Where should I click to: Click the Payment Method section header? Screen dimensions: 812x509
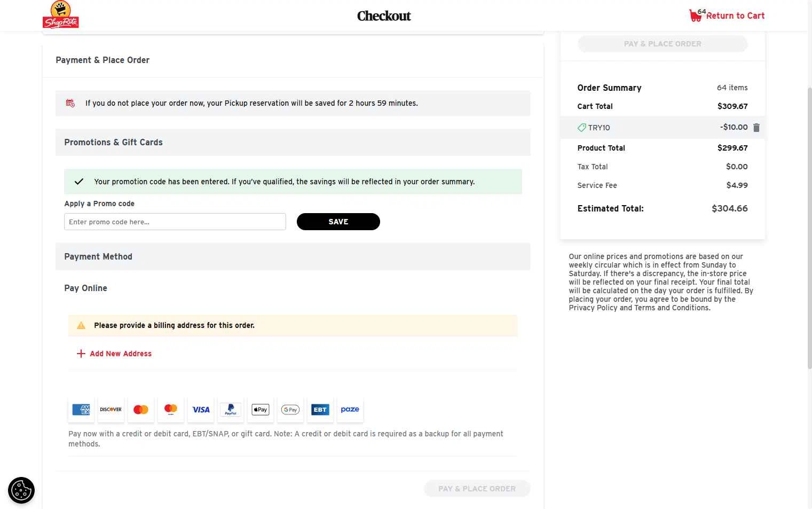293,257
